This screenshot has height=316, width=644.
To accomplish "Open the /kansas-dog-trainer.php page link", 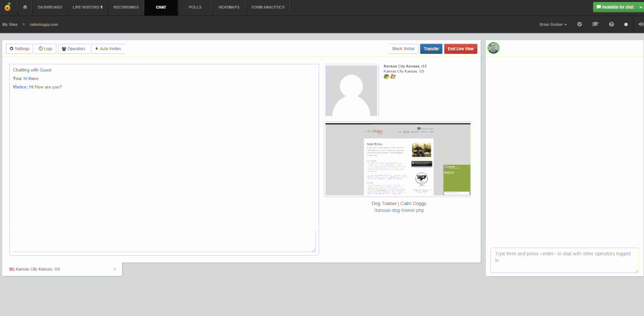I will 399,210.
